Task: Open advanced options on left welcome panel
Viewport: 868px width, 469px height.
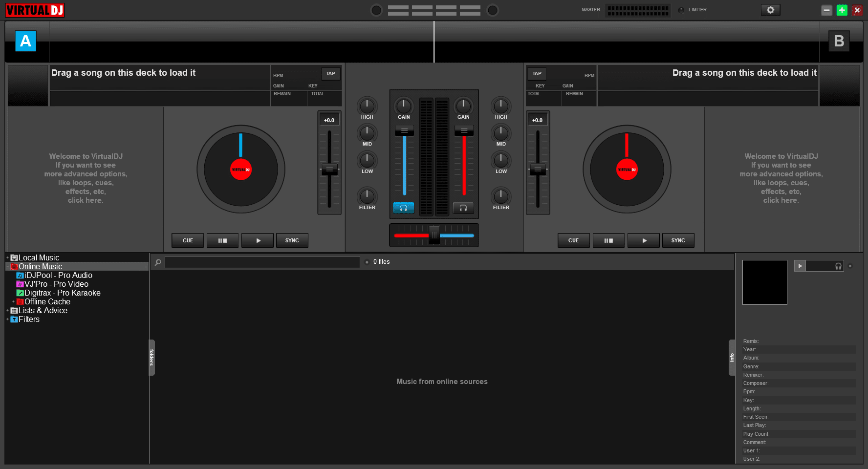Action: (86, 178)
